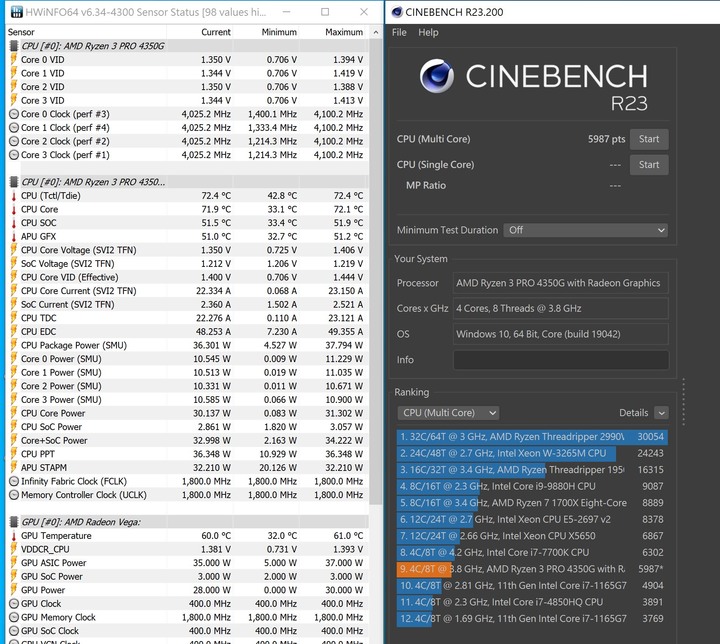Select the APU STAPM sensor row
The image size is (720, 644).
click(x=187, y=468)
